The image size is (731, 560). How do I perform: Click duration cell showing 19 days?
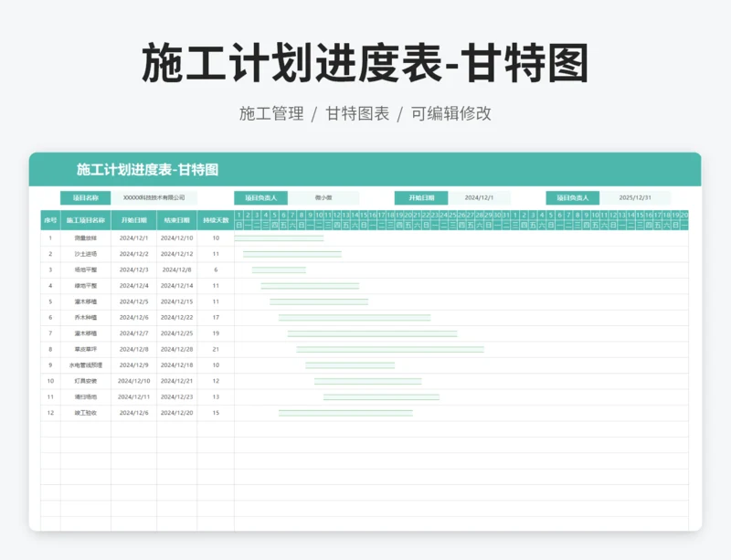click(x=216, y=333)
